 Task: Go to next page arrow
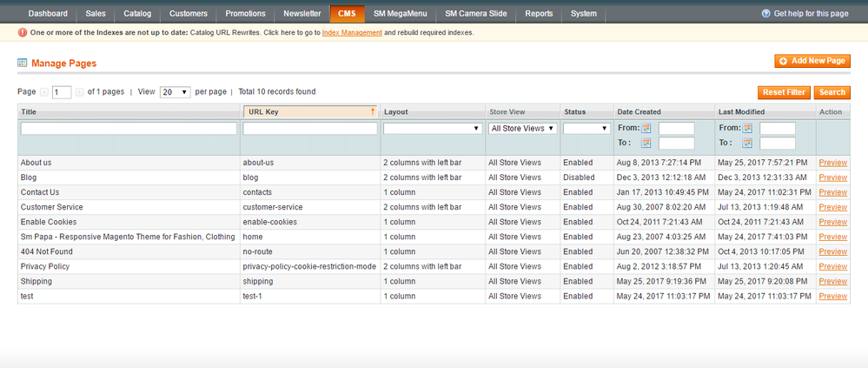(x=79, y=92)
